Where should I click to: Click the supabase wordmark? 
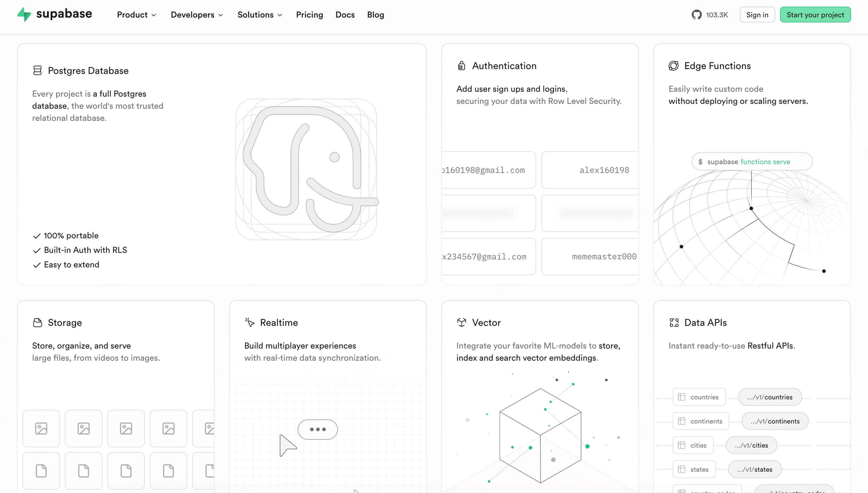click(x=64, y=14)
